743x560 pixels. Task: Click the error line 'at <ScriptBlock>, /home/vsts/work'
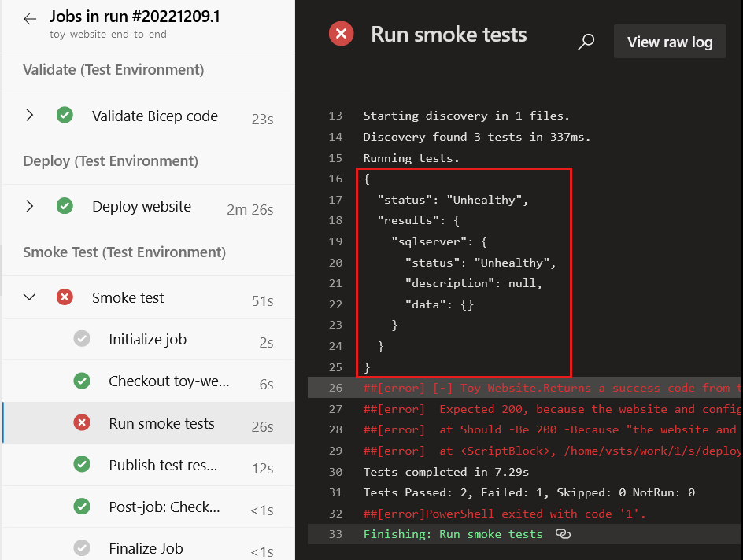(553, 451)
